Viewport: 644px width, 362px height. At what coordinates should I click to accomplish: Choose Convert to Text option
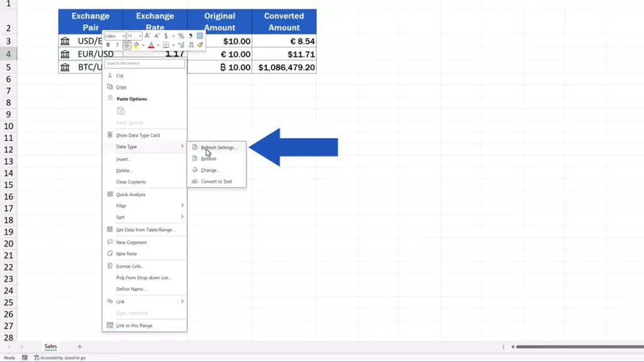coord(216,182)
